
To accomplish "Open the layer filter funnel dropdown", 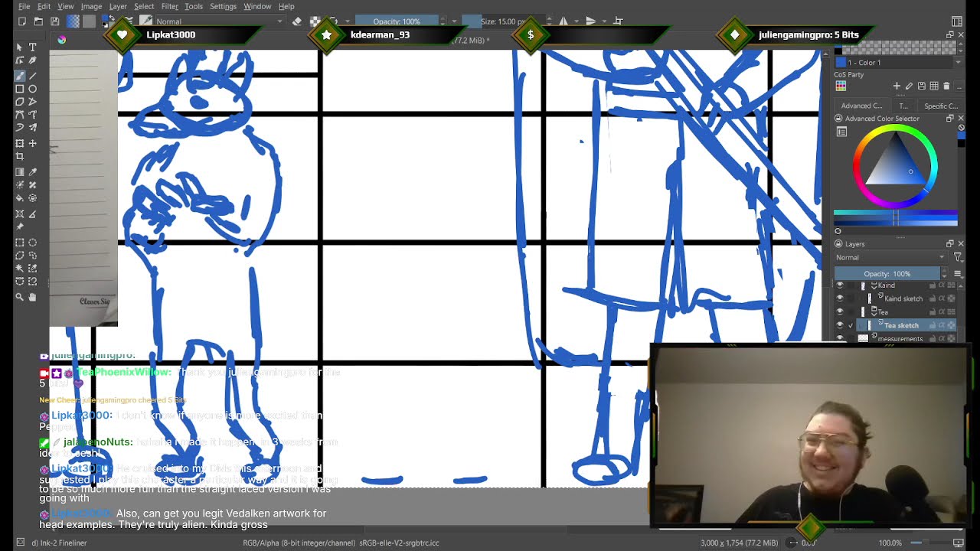I will click(957, 258).
